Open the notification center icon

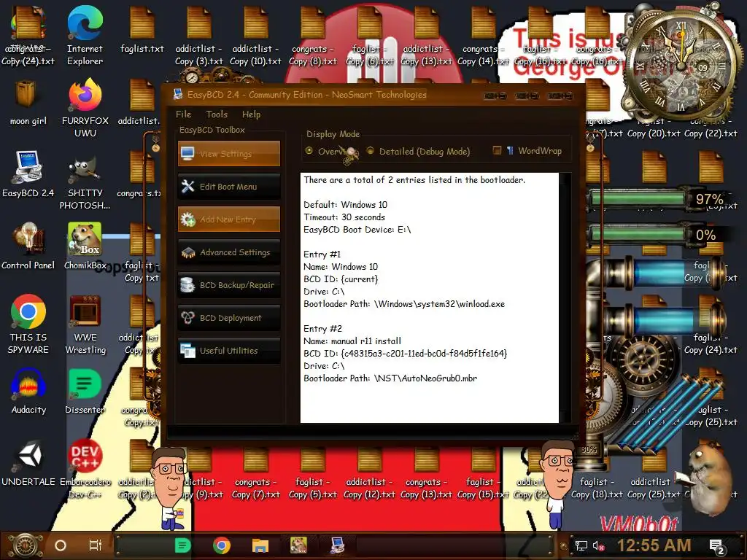tap(716, 546)
